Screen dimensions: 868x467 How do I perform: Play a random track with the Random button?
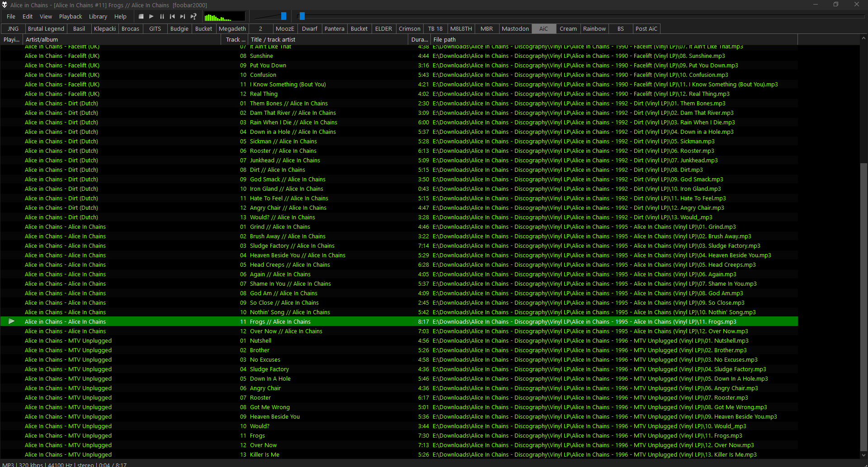[193, 17]
